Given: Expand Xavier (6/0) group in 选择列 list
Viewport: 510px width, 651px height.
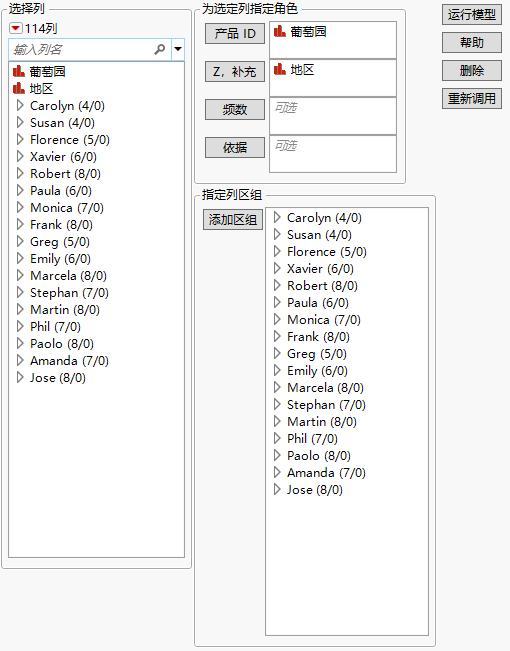Looking at the screenshot, I should point(20,157).
